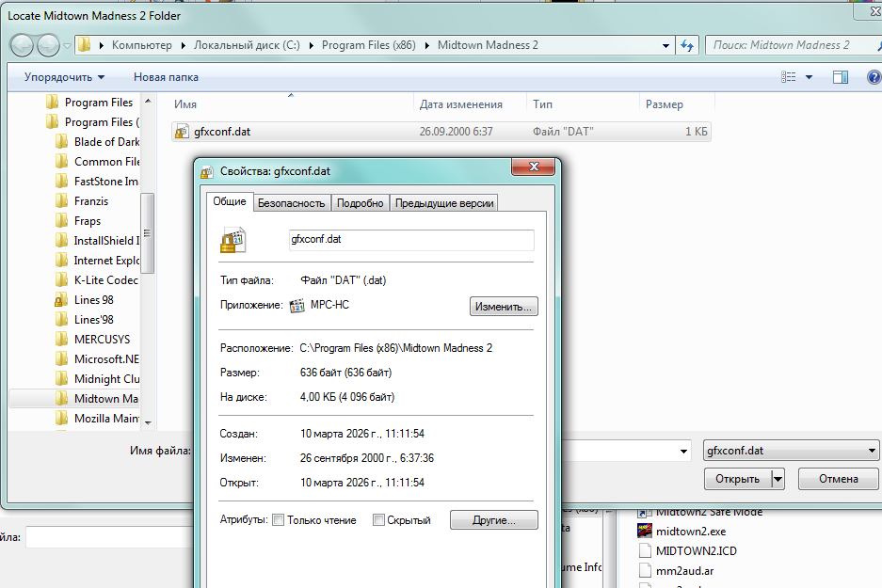Click the refresh icon next to address bar
This screenshot has width=882, height=588.
point(687,45)
